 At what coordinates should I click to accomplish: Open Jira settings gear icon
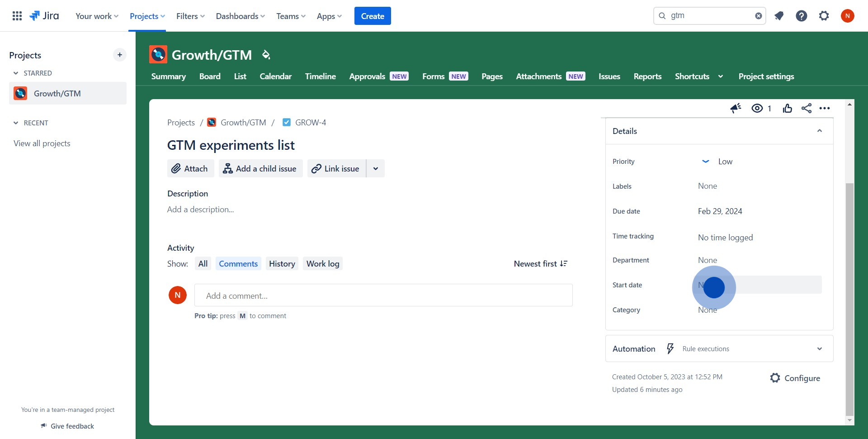click(x=824, y=16)
